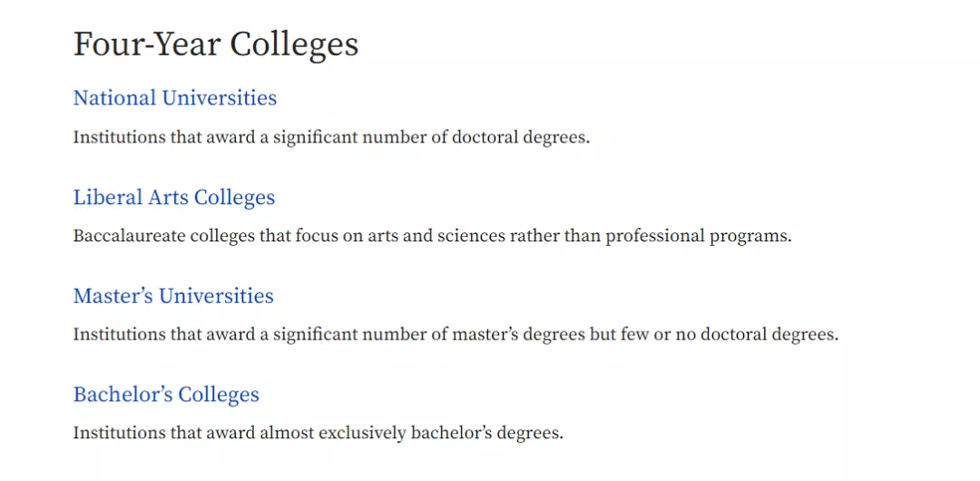The width and height of the screenshot is (980, 481).
Task: Click the Bachelor's Colleges description sentence
Action: point(318,433)
